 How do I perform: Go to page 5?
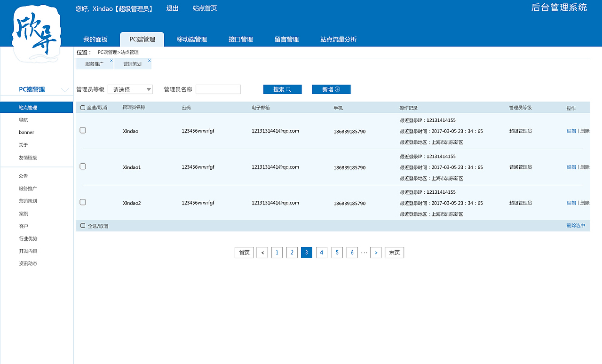pyautogui.click(x=337, y=253)
